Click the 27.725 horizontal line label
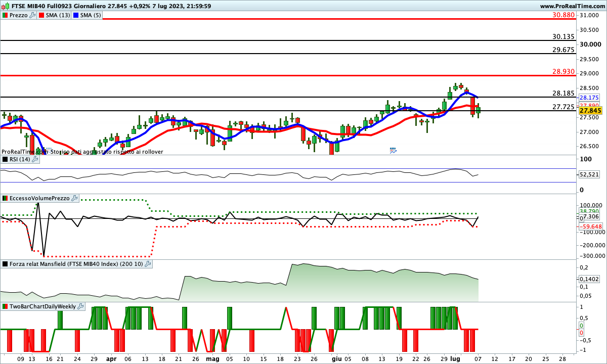Viewport: 607px width, 364px height. 564,107
